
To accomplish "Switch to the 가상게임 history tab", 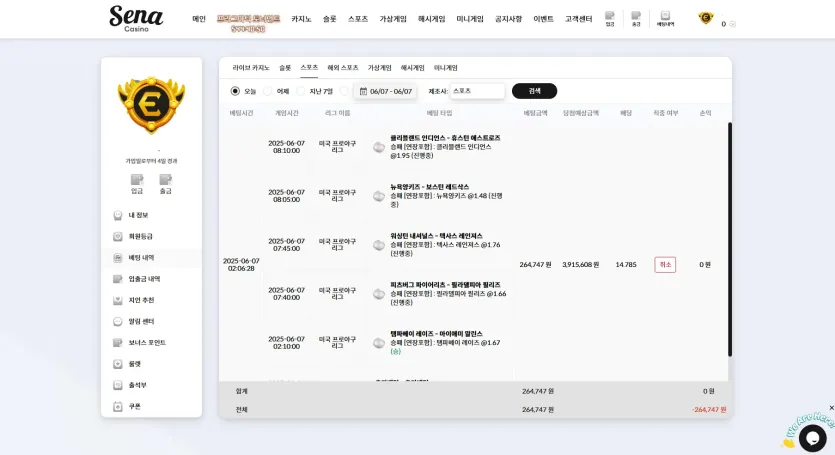I will 379,68.
